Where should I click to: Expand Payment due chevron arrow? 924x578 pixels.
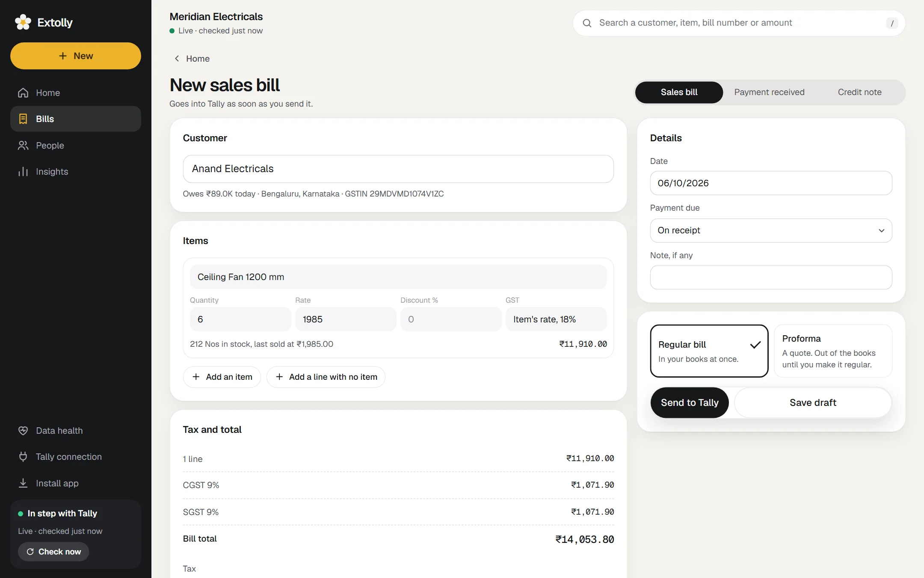[881, 230]
